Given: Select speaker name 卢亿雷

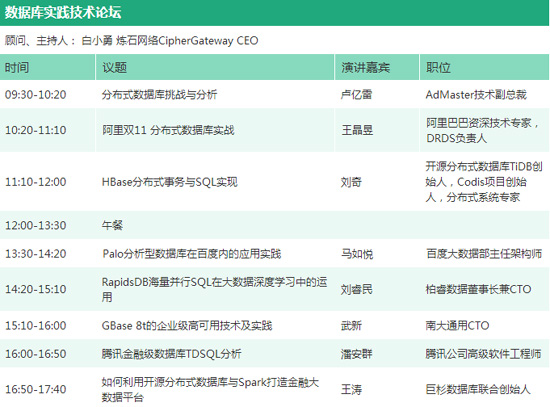Looking at the screenshot, I should [x=356, y=94].
